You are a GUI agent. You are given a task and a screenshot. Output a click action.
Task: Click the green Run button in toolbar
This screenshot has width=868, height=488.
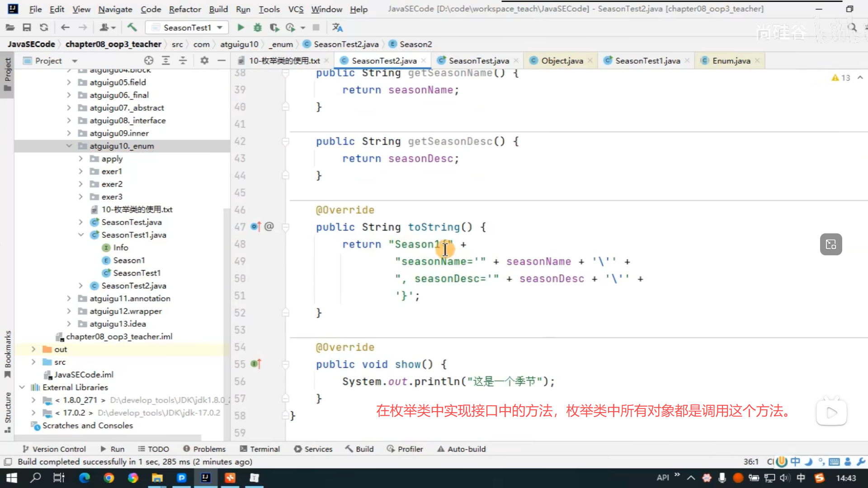click(241, 28)
